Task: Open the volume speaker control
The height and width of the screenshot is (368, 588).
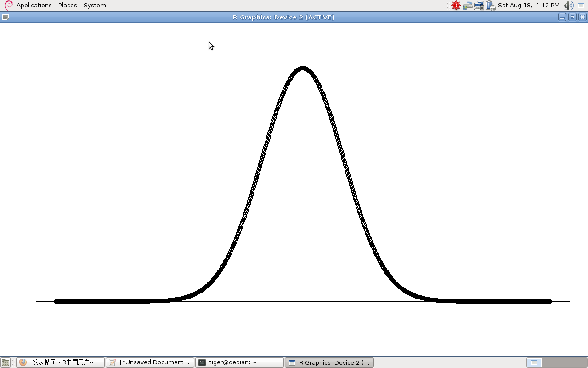Action: (x=569, y=6)
